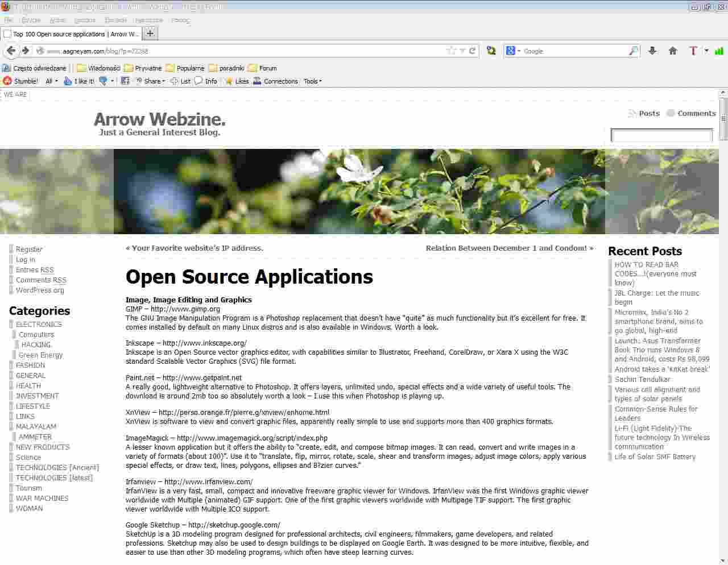Click the I like it! thumbs-up
The image size is (728, 565).
(x=79, y=81)
